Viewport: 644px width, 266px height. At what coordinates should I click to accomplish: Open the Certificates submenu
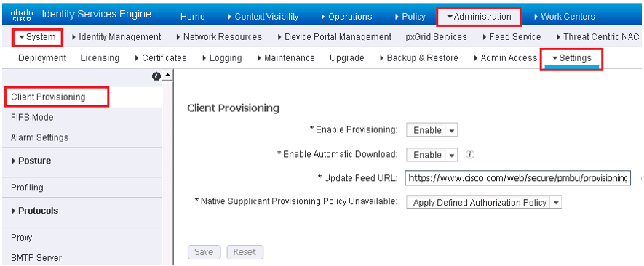161,58
